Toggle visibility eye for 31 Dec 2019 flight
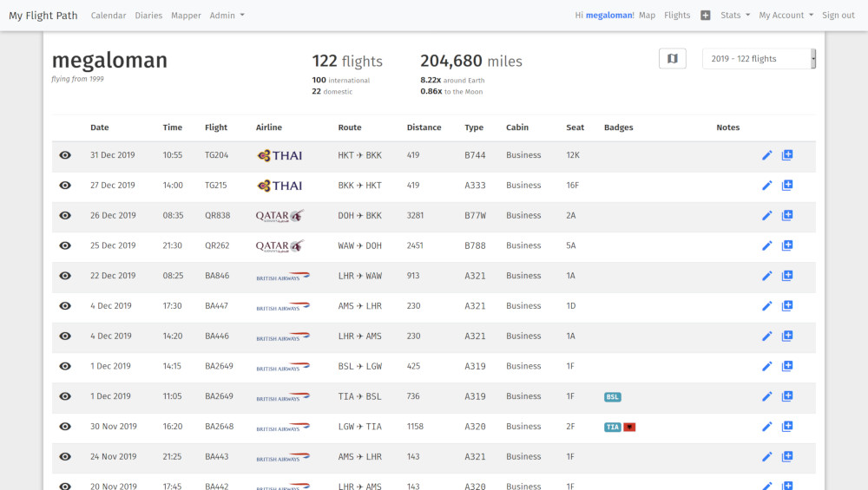Viewport: 868px width, 490px height. pyautogui.click(x=65, y=155)
